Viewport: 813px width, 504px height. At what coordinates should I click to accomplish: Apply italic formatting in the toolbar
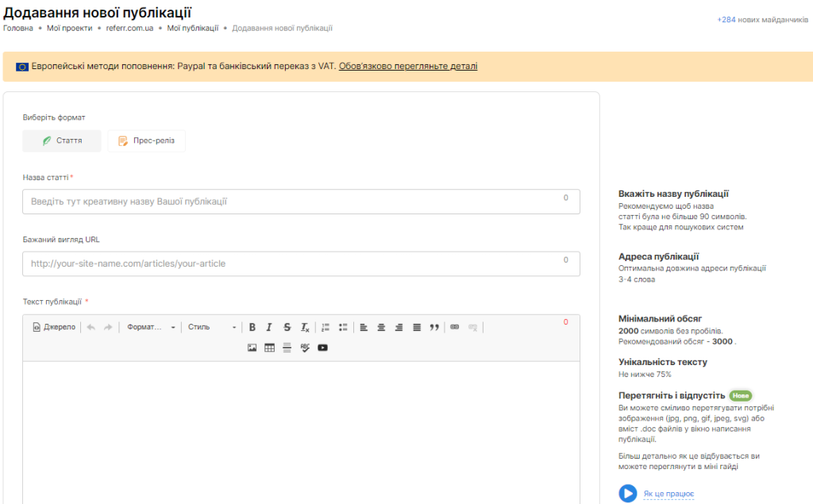269,327
